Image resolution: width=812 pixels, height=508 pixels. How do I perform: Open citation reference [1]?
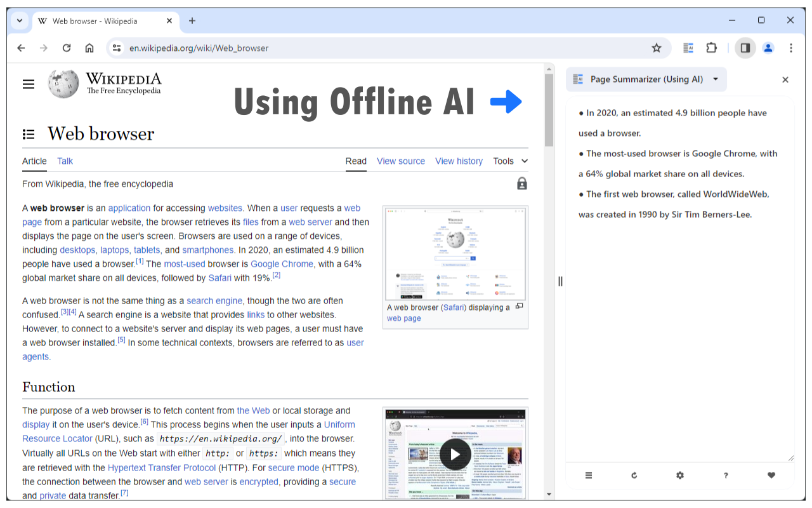[x=140, y=261]
